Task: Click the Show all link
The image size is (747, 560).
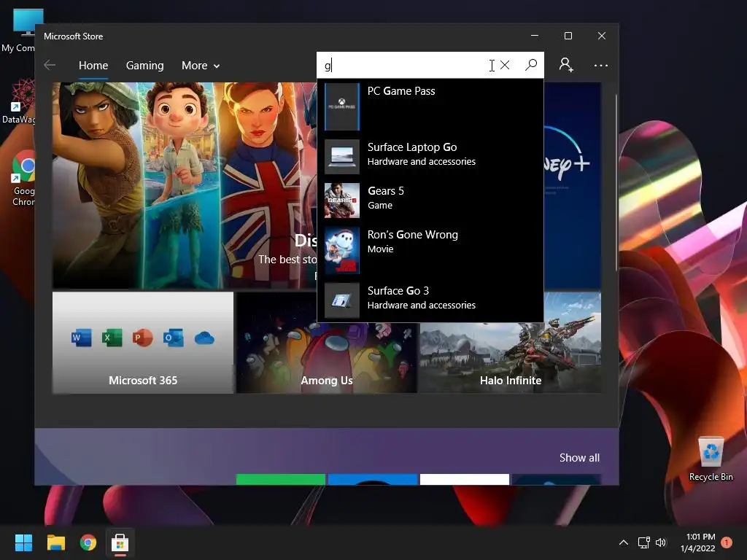Action: pyautogui.click(x=579, y=458)
